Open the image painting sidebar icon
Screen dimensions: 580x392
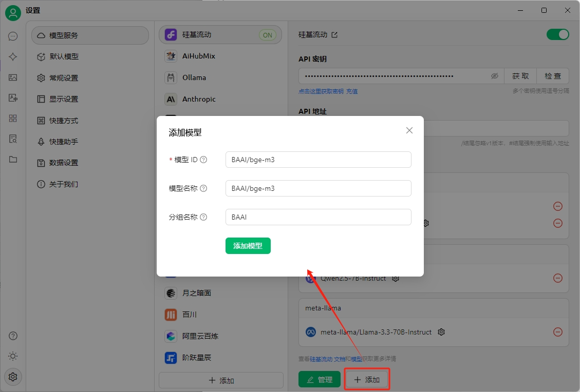point(13,77)
